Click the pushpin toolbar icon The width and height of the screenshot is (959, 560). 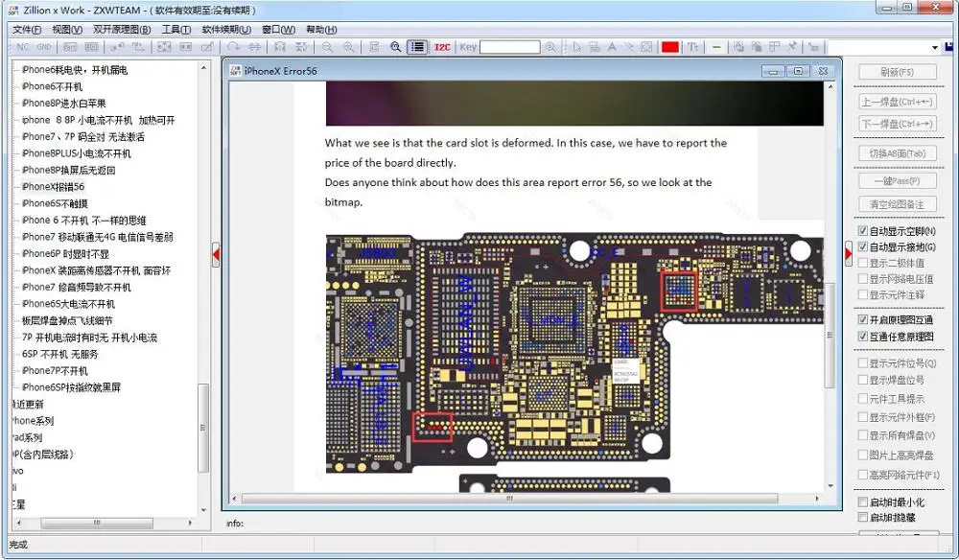coord(792,46)
